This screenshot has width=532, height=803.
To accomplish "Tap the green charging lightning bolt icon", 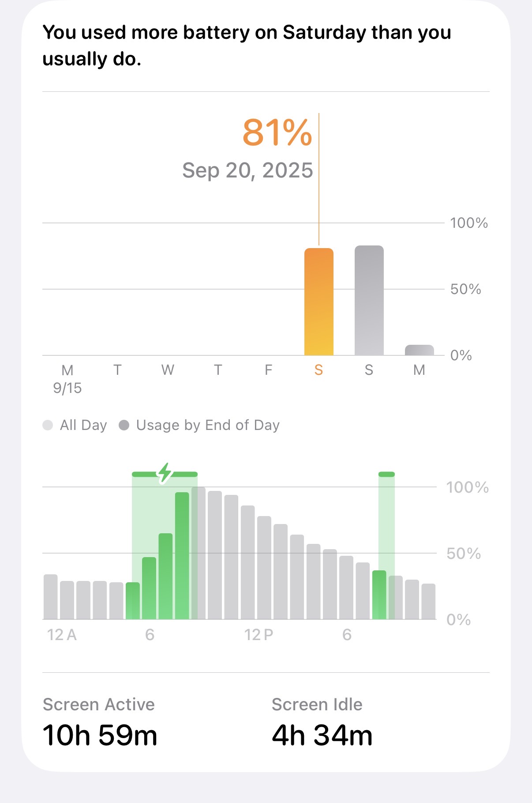I will (x=165, y=473).
